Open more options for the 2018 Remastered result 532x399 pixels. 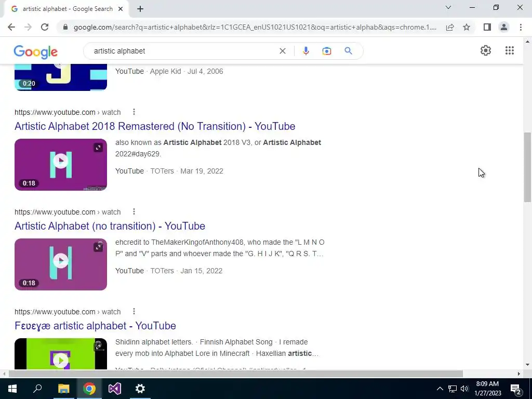(x=134, y=112)
